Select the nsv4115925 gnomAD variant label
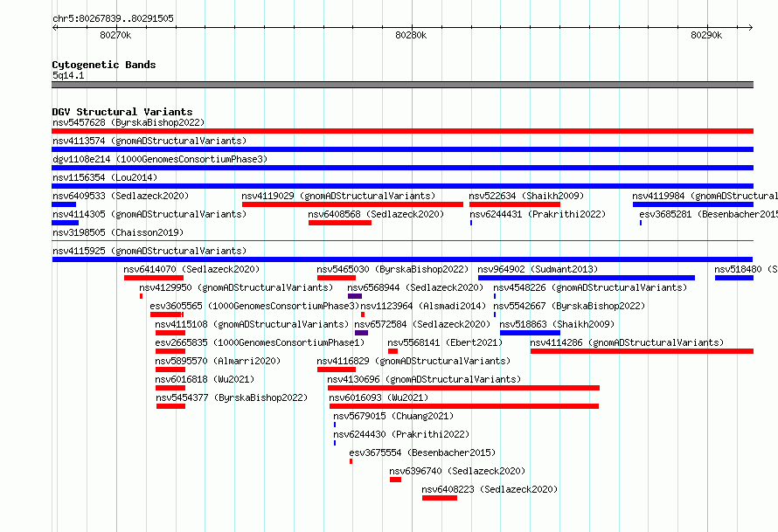The height and width of the screenshot is (532, 778). click(x=149, y=251)
